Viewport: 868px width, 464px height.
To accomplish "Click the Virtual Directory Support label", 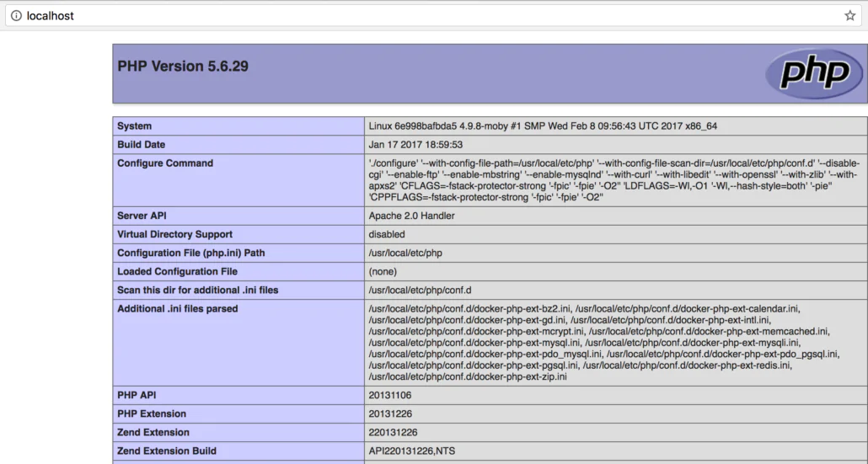I will pyautogui.click(x=175, y=234).
